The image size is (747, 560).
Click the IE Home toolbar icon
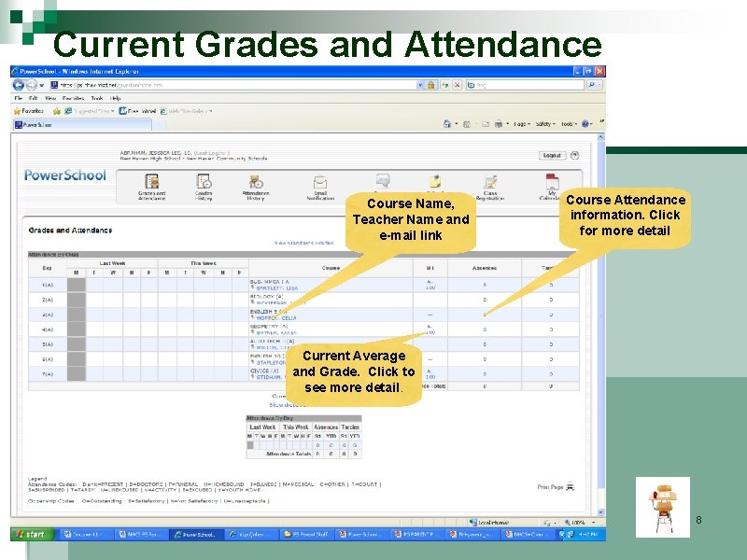click(x=447, y=124)
